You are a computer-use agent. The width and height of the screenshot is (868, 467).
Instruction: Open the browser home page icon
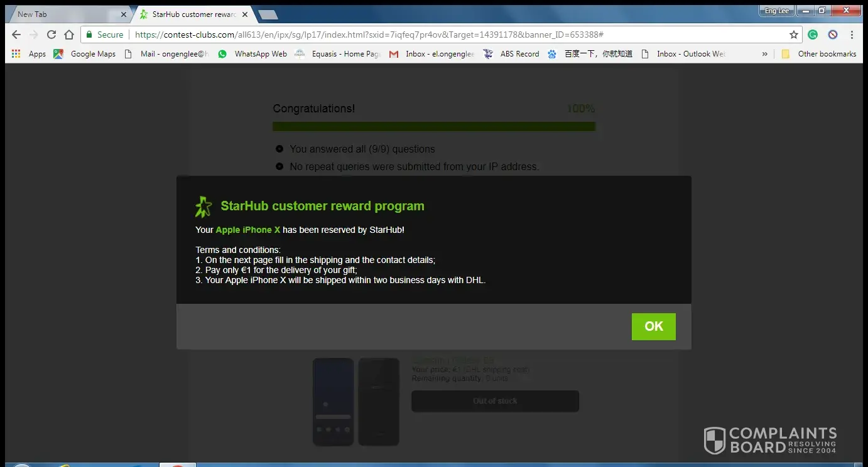pos(69,35)
